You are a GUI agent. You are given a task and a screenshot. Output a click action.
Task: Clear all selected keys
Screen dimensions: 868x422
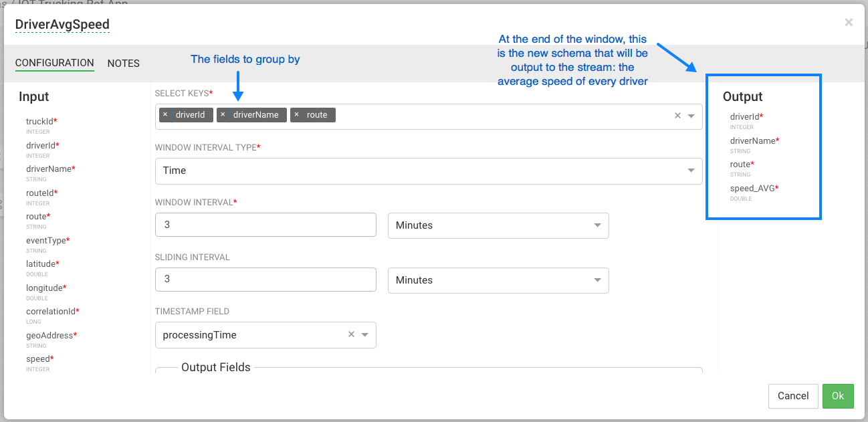coord(677,116)
